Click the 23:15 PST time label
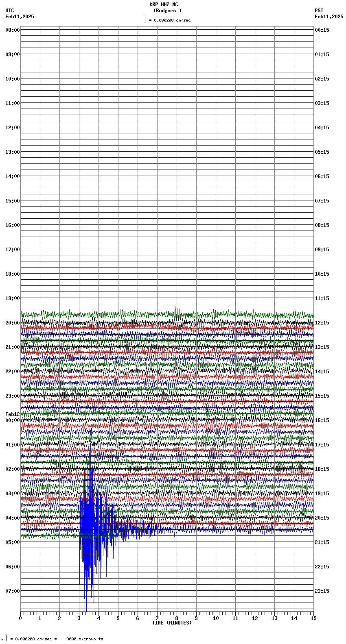 pyautogui.click(x=322, y=591)
